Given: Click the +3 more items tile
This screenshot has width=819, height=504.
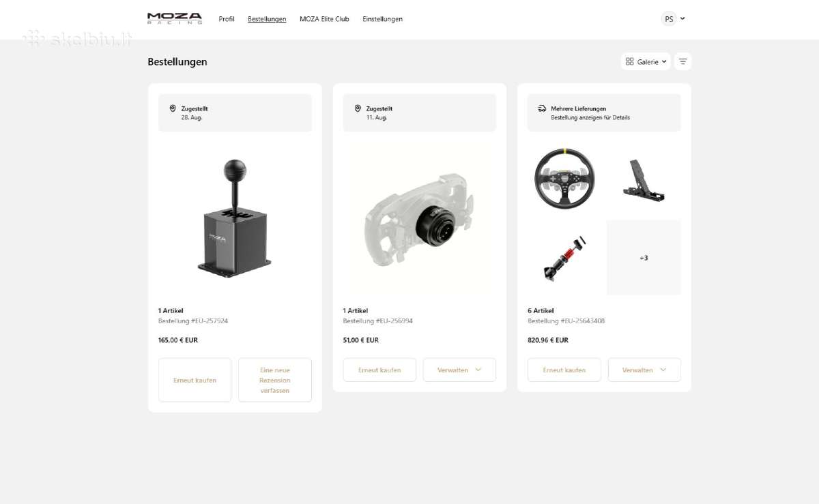Looking at the screenshot, I should pyautogui.click(x=644, y=258).
